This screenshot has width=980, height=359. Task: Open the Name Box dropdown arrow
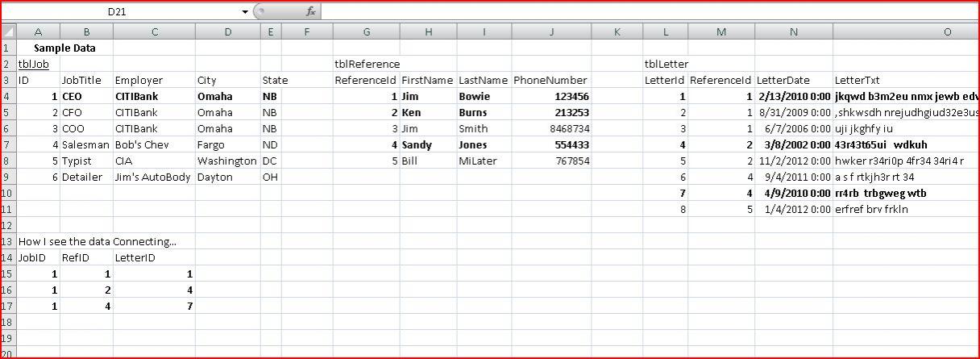pos(245,12)
